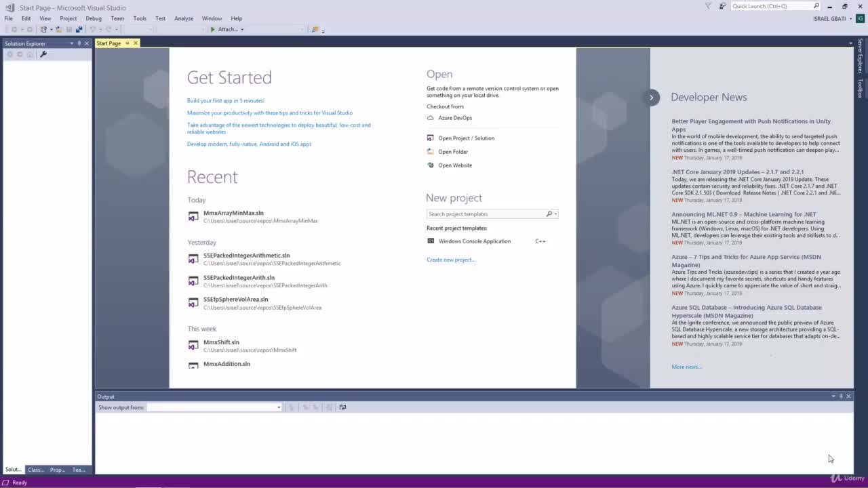Open the Server Explorer side tab

click(x=861, y=56)
